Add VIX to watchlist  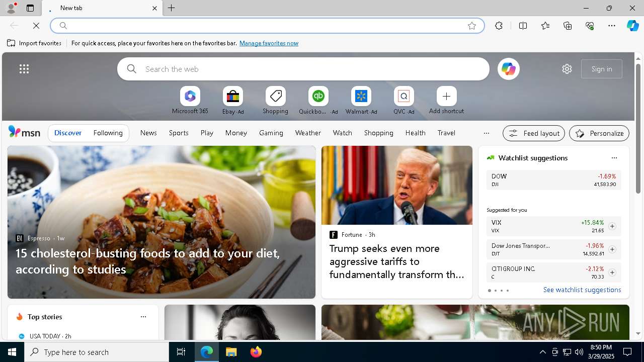click(612, 226)
